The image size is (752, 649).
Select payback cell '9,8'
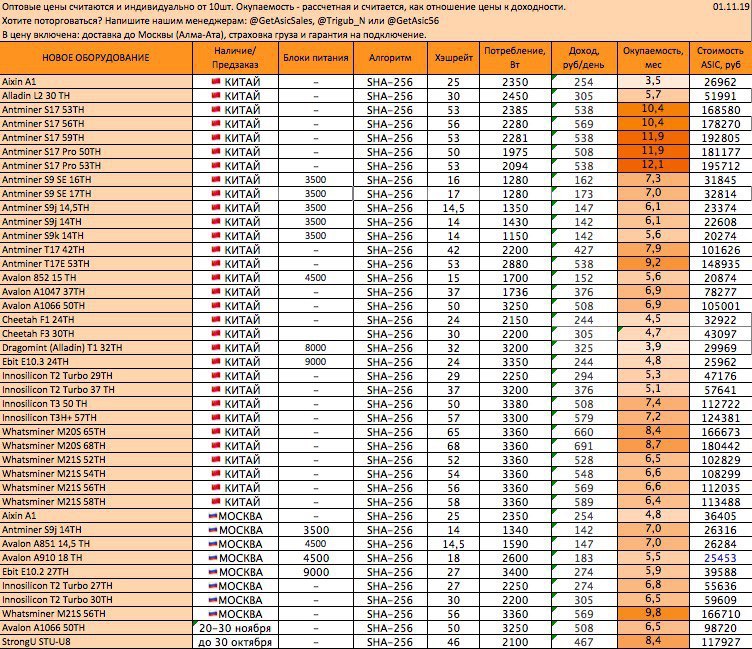coord(653,614)
